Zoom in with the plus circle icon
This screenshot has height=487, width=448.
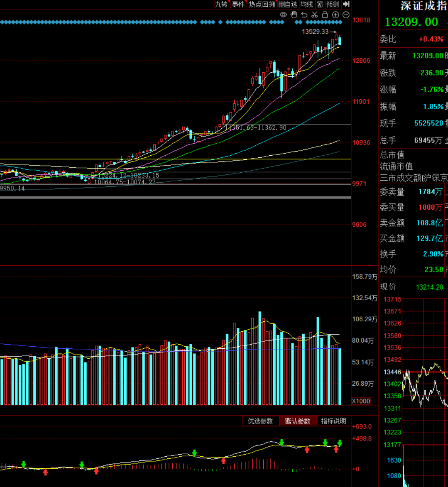pos(335,15)
